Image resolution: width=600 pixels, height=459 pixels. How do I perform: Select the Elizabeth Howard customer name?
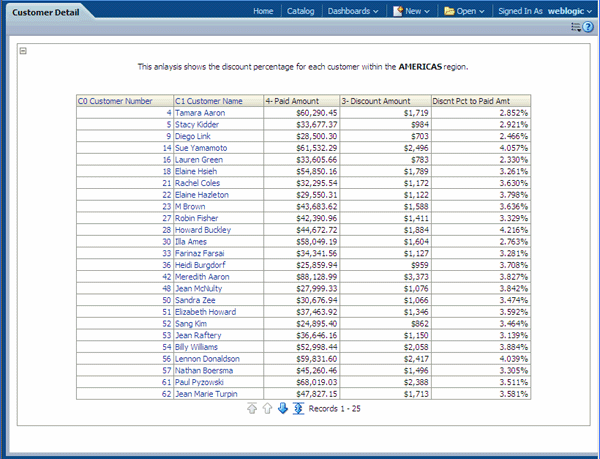coord(205,312)
